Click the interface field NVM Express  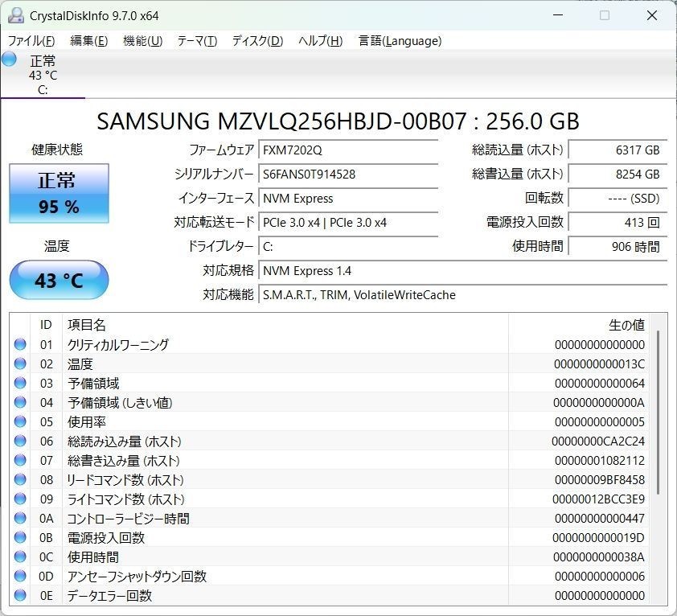pyautogui.click(x=348, y=199)
